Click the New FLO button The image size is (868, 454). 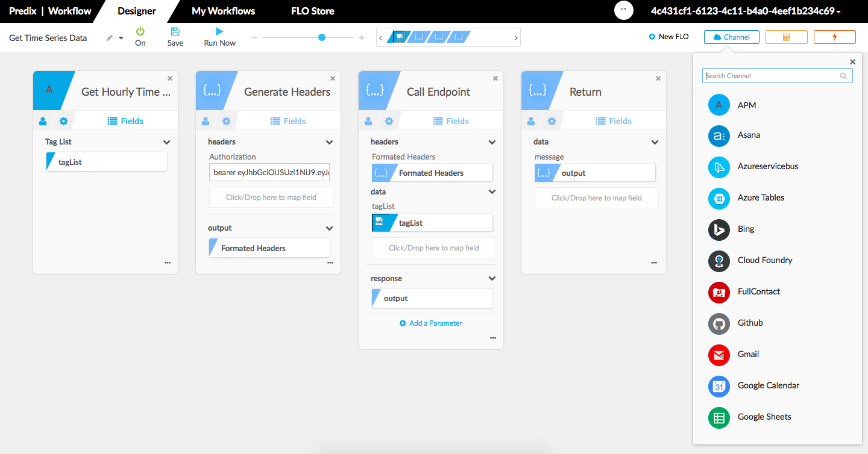[668, 37]
